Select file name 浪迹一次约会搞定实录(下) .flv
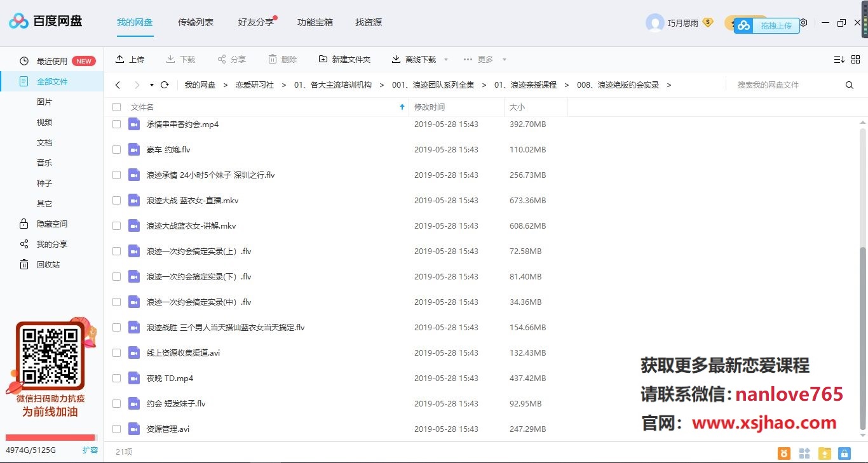This screenshot has height=463, width=868. pyautogui.click(x=199, y=277)
